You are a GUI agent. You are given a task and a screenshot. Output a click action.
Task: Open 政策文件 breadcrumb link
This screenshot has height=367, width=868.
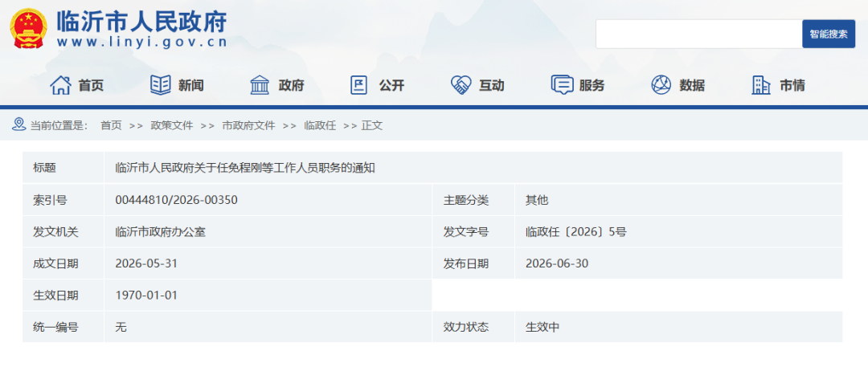pos(172,125)
